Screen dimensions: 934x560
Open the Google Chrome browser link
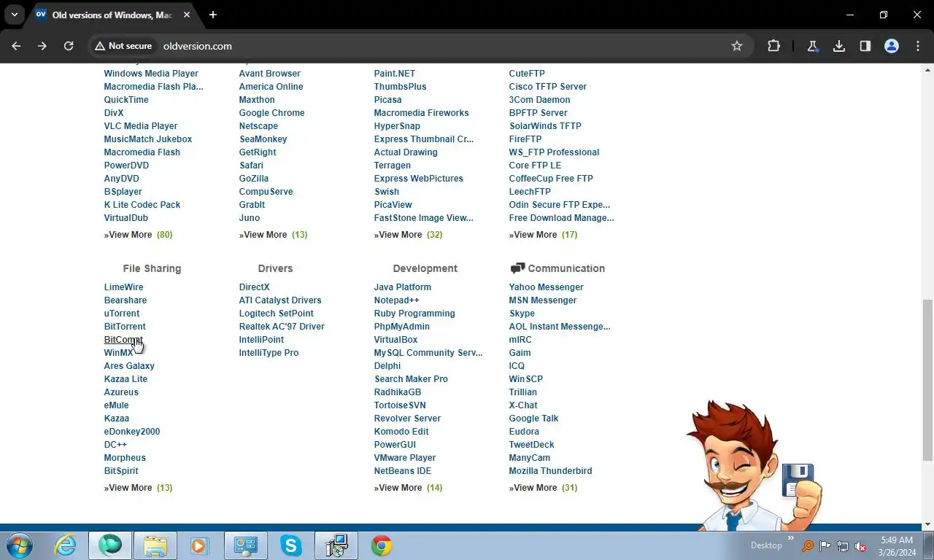pos(271,113)
